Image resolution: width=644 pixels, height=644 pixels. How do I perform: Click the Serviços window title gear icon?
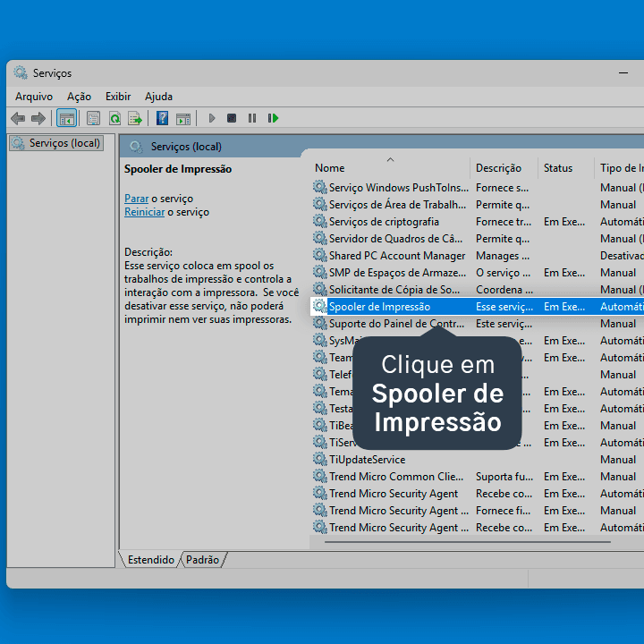coord(20,72)
